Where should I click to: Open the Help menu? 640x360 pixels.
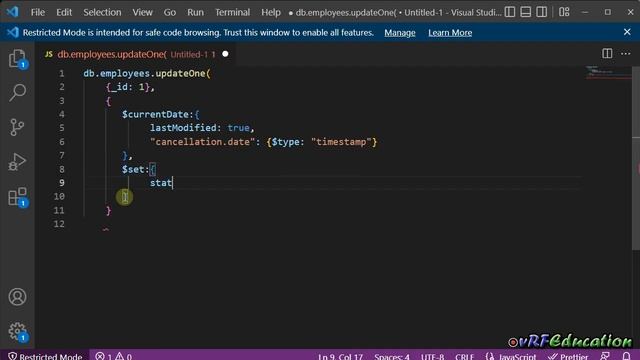(x=271, y=12)
